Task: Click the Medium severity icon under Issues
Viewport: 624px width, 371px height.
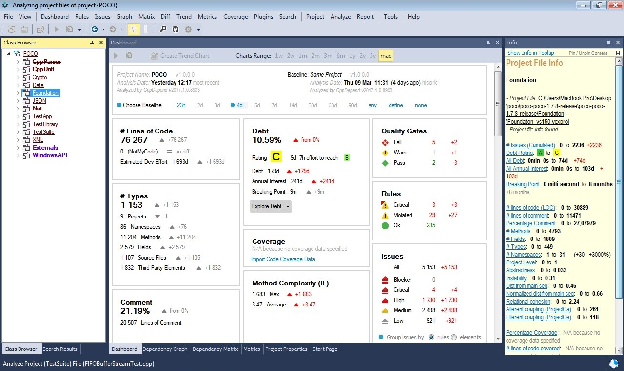Action: click(385, 310)
